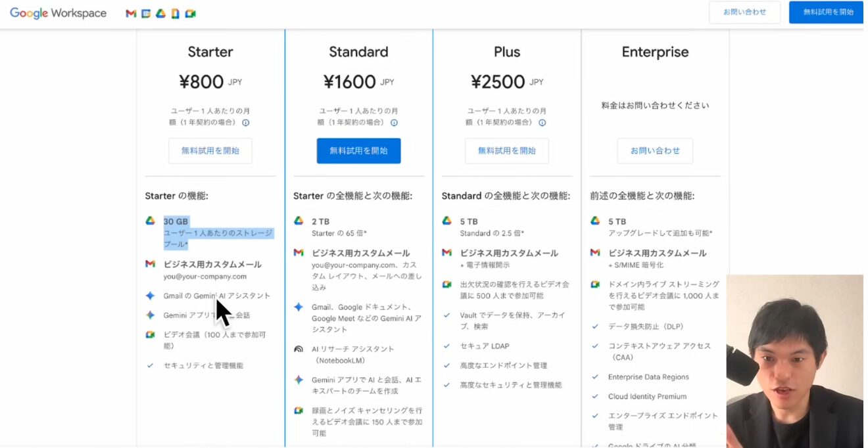This screenshot has width=868, height=448.
Task: Click the Google Workspace logo
Action: click(x=58, y=13)
